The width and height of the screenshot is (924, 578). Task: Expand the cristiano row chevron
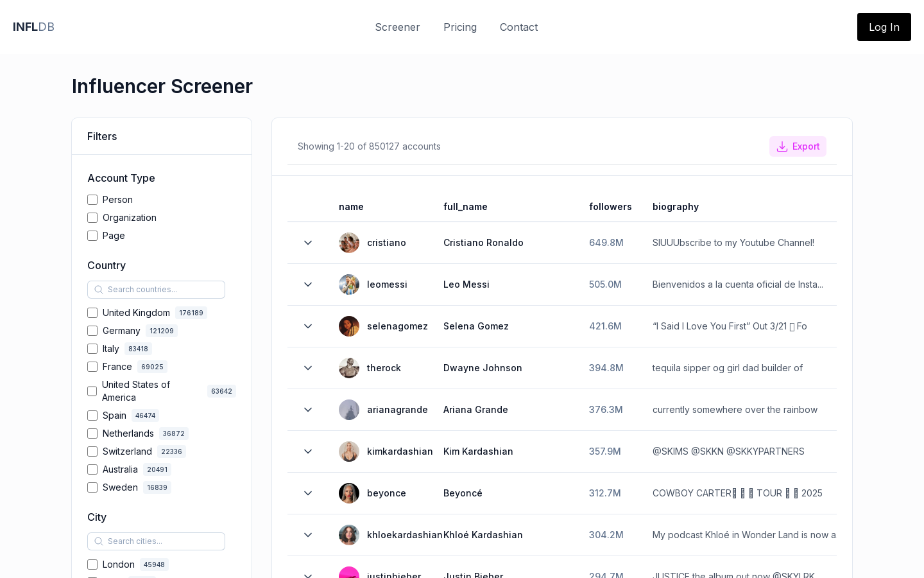(x=308, y=243)
